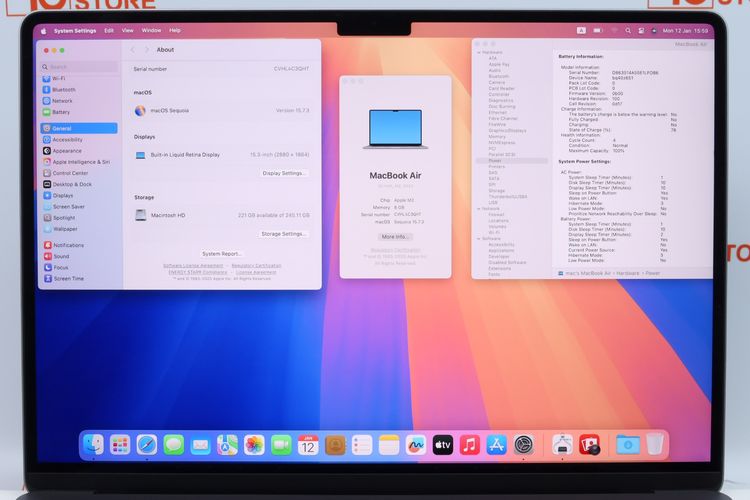Open the System Settings menu
Image resolution: width=750 pixels, height=500 pixels.
[x=75, y=31]
